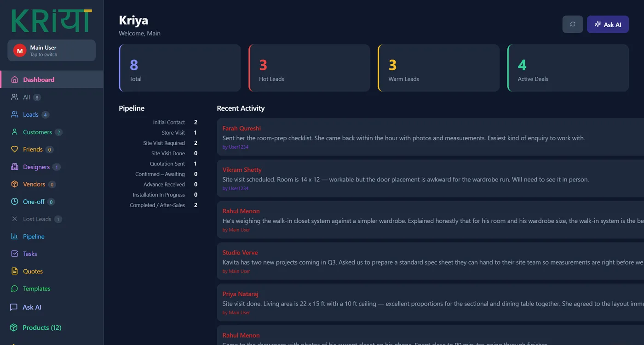Open Farah Qureshi activity link
The height and width of the screenshot is (345, 644).
[x=241, y=128]
